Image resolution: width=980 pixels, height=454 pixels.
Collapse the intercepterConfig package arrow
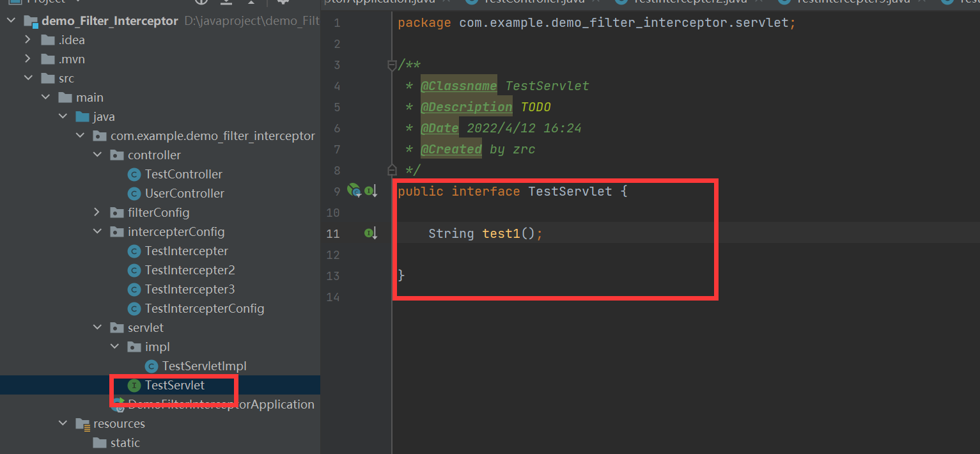pos(97,232)
